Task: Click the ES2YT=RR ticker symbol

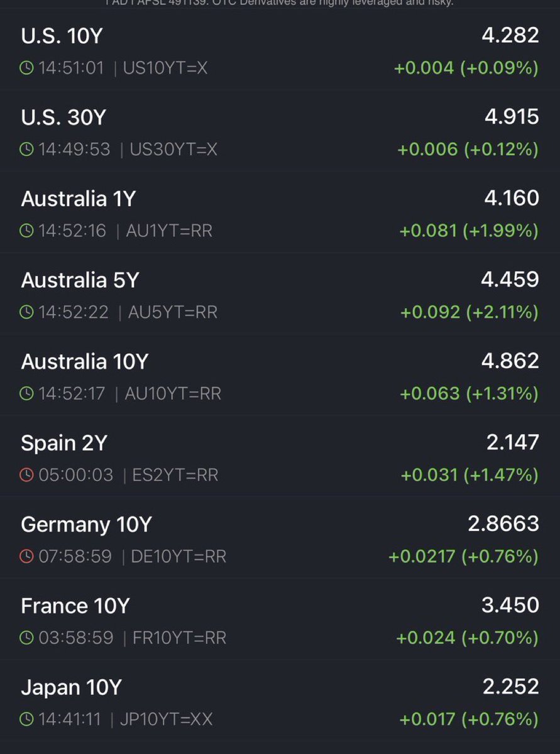Action: (x=175, y=475)
